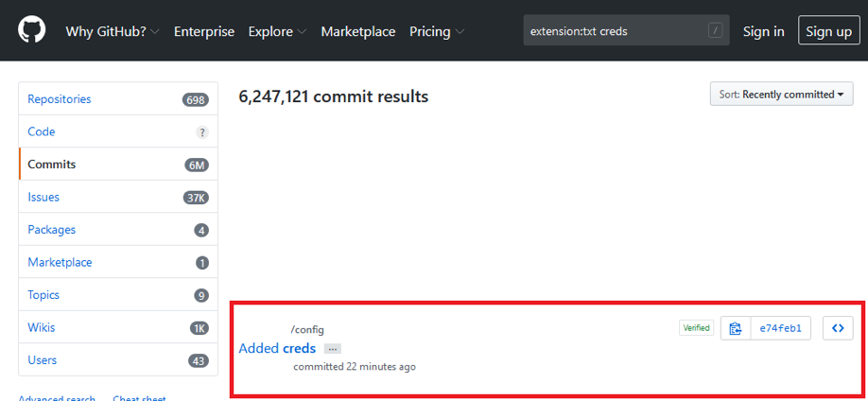The height and width of the screenshot is (401, 868).
Task: Focus the search field with extension:txt creds
Action: (x=626, y=31)
